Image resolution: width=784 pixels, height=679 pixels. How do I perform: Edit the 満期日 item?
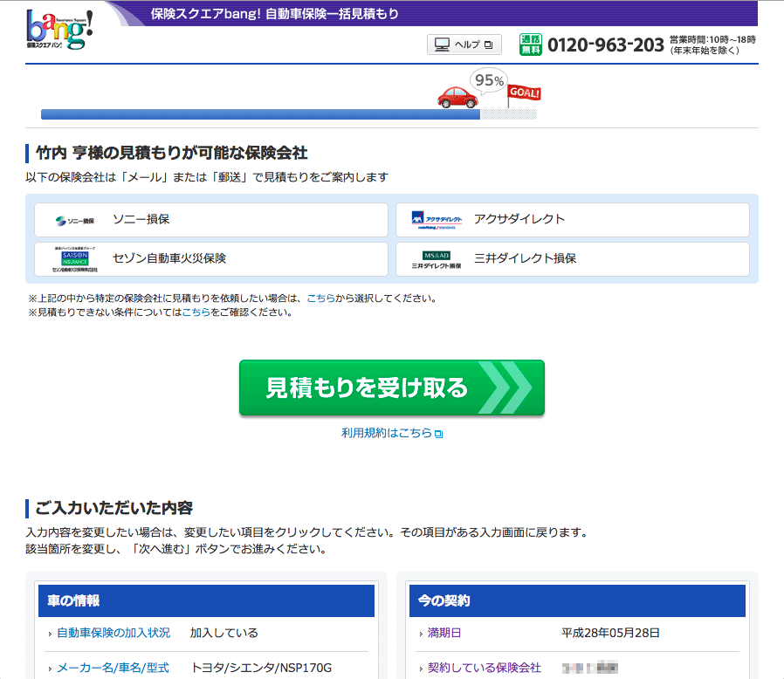tap(444, 633)
